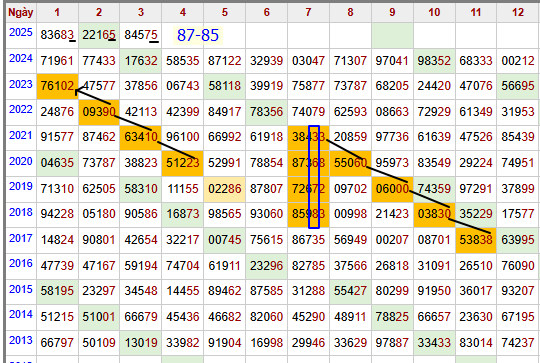Screen dimensions: 540x363
Task: Click the green cell 13019
Action: tap(141, 343)
